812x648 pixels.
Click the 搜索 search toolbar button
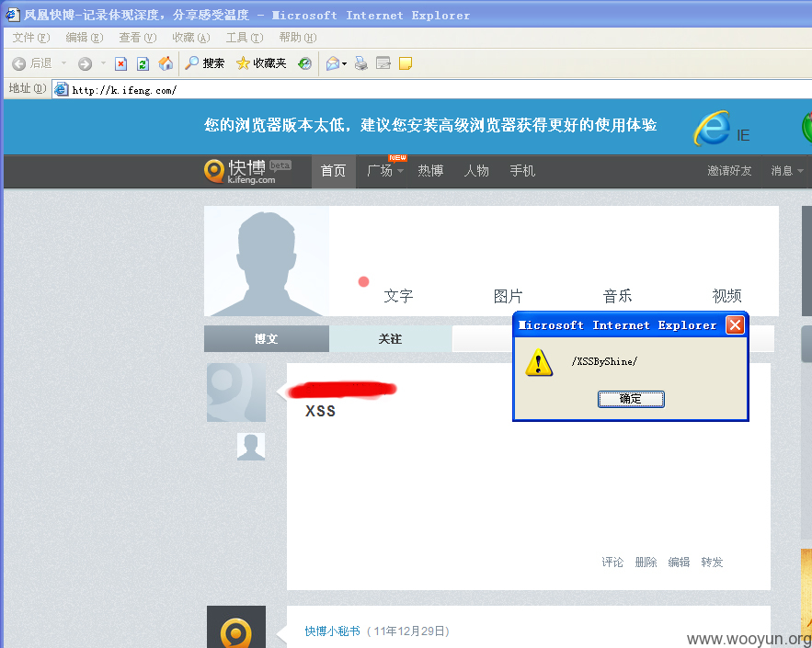tap(204, 63)
